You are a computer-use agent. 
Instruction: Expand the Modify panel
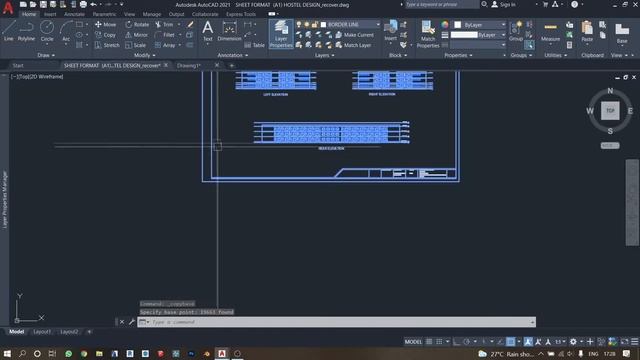(x=144, y=55)
